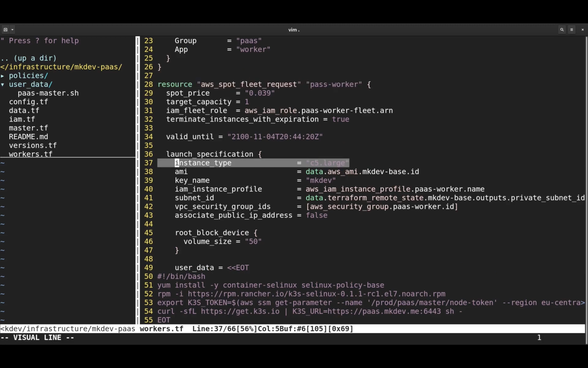588x368 pixels.
Task: Close the terminal window
Action: (583, 30)
